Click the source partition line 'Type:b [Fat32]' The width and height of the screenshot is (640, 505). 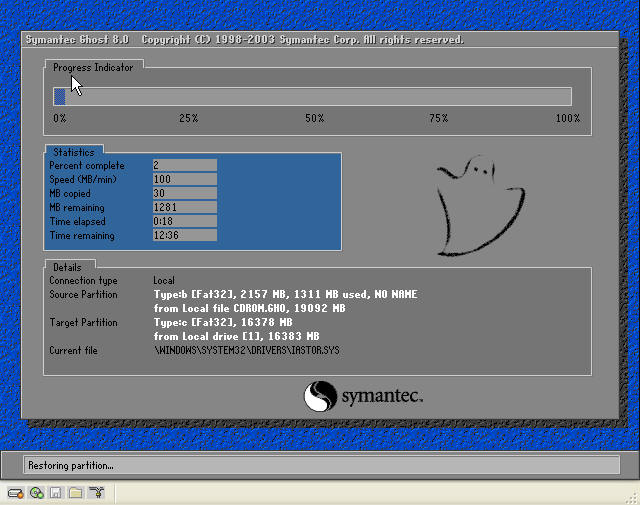pyautogui.click(x=285, y=294)
